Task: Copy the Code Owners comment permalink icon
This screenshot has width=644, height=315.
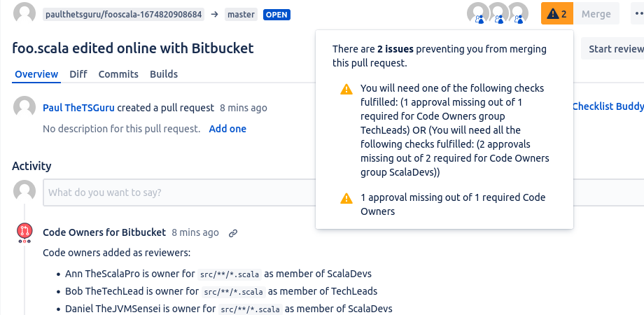Action: coord(233,233)
